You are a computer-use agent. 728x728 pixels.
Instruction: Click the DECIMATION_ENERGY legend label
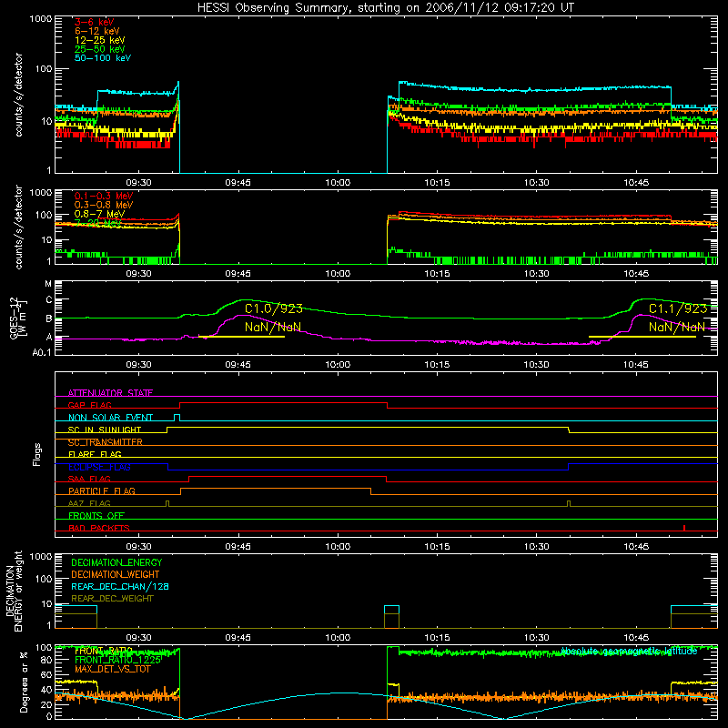[x=116, y=562]
